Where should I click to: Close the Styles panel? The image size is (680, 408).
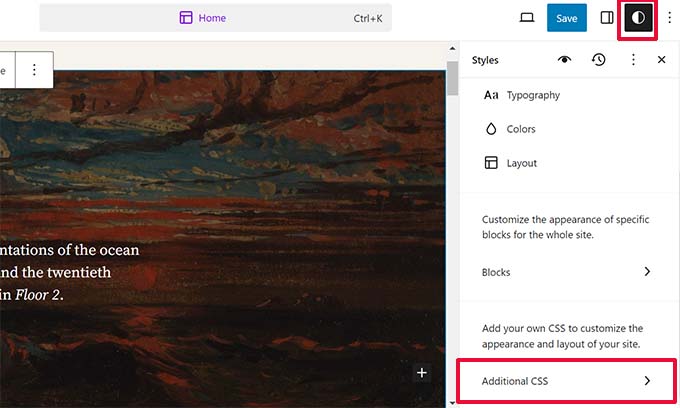click(x=661, y=60)
